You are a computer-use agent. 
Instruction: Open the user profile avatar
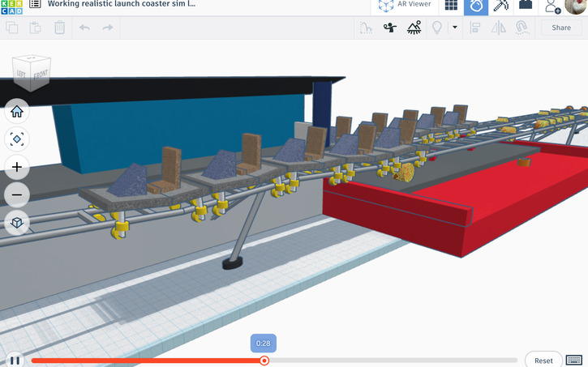[x=576, y=6]
